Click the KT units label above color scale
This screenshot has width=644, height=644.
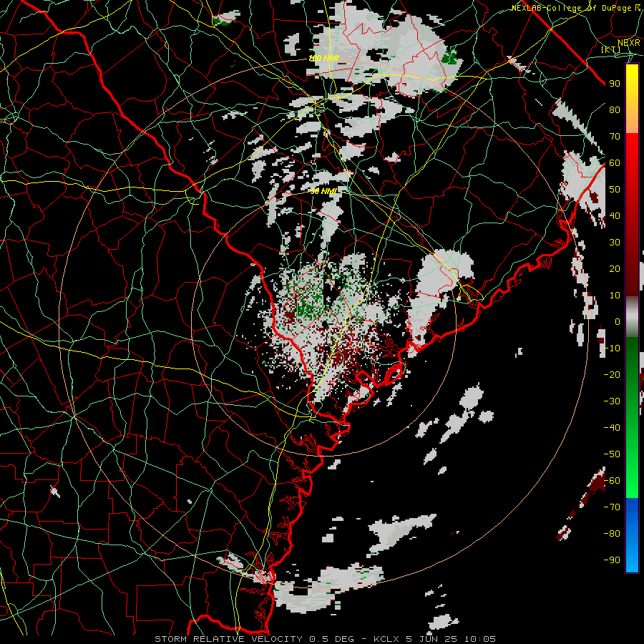coord(611,49)
